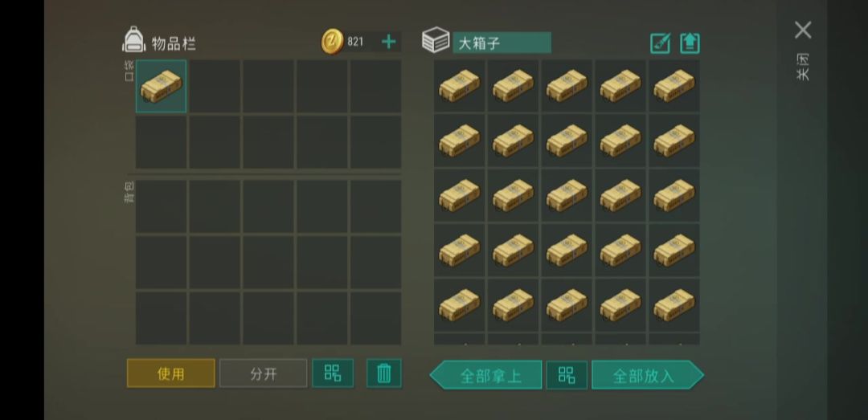The height and width of the screenshot is (420, 868).
Task: Sort the inventory using the grid icon
Action: click(x=333, y=373)
